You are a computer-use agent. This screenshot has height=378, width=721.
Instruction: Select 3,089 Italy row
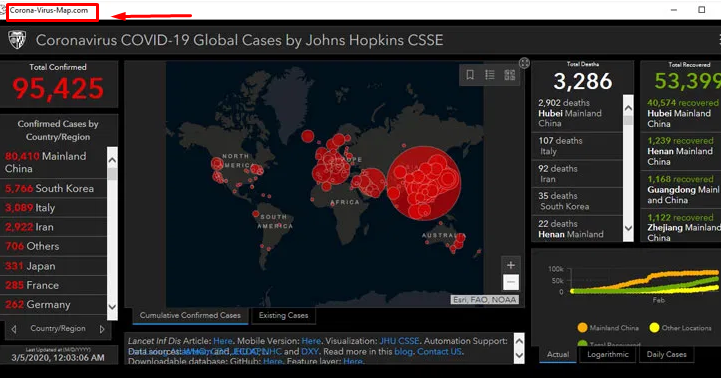pyautogui.click(x=53, y=208)
